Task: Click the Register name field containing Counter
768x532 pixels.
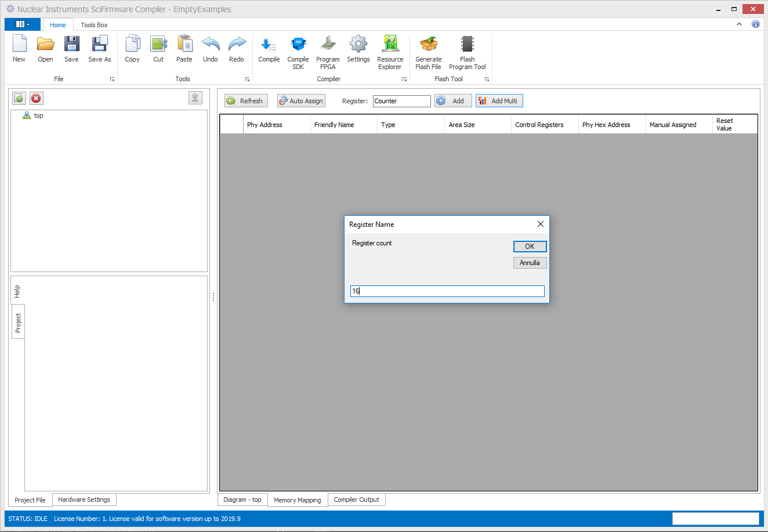Action: click(402, 101)
